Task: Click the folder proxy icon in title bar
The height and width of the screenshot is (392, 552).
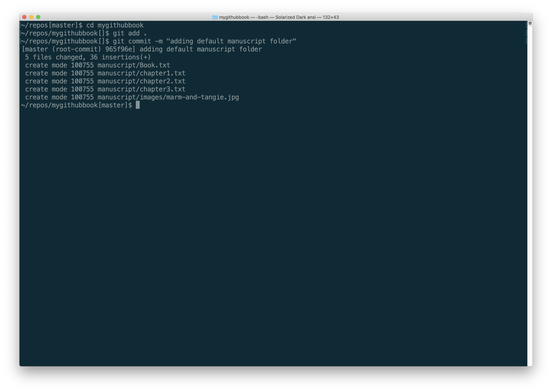Action: (x=215, y=17)
